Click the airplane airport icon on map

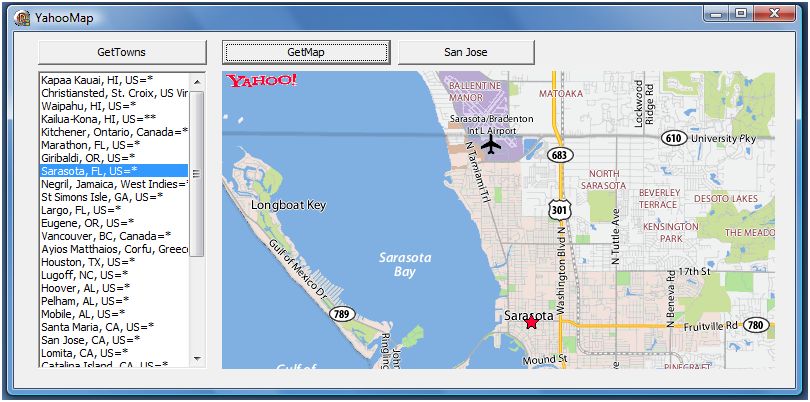(491, 144)
